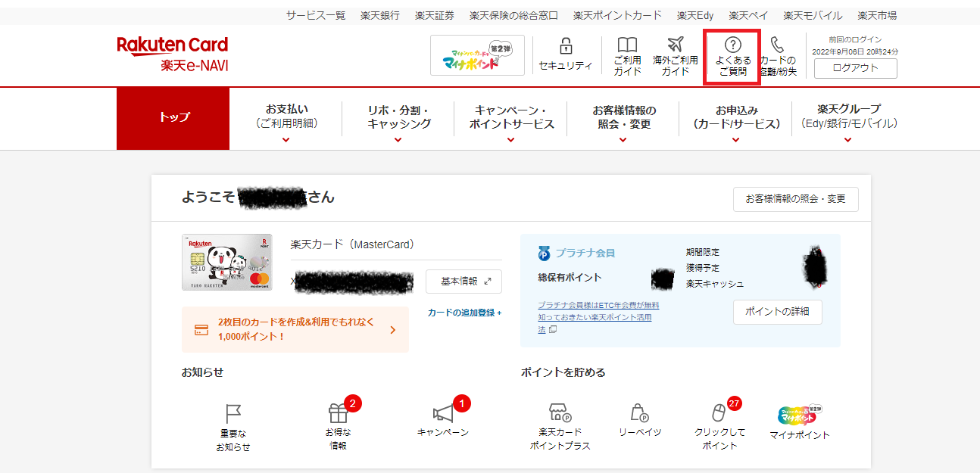Open 楽天ポイントカード top link
The height and width of the screenshot is (473, 980).
tap(617, 15)
